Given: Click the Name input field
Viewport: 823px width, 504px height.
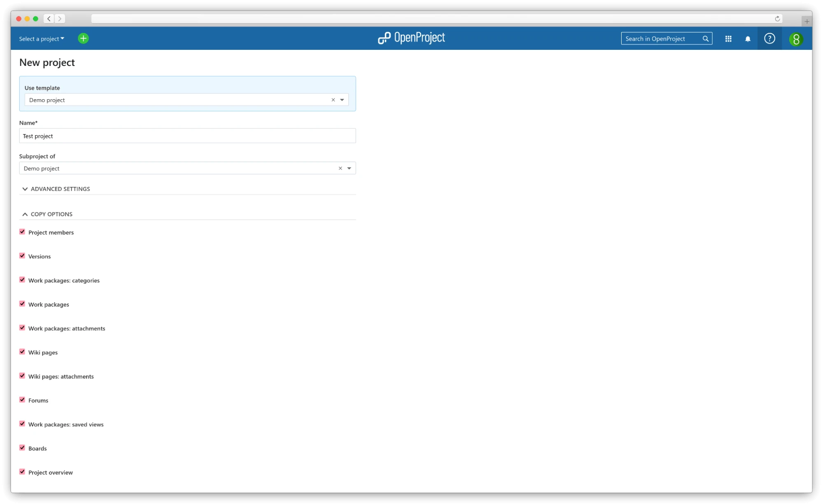Looking at the screenshot, I should [187, 136].
